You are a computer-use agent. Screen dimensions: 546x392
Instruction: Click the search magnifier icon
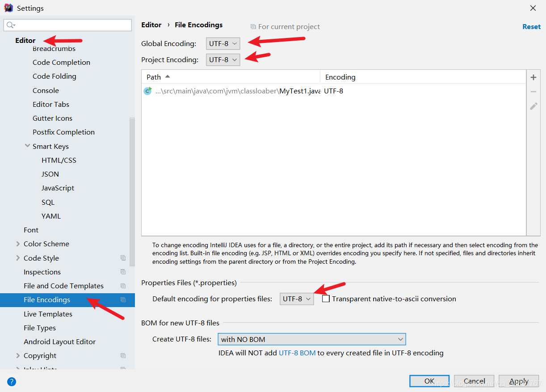click(11, 25)
